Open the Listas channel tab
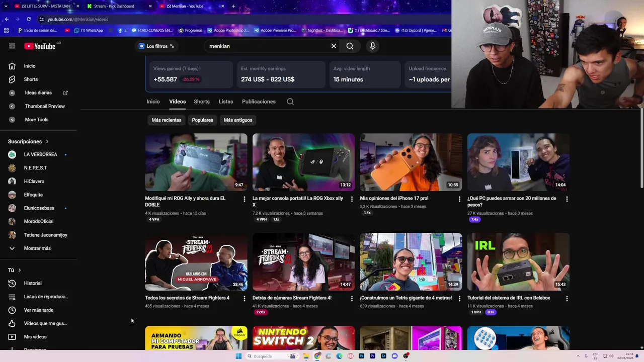This screenshot has width=644, height=362. [226, 102]
